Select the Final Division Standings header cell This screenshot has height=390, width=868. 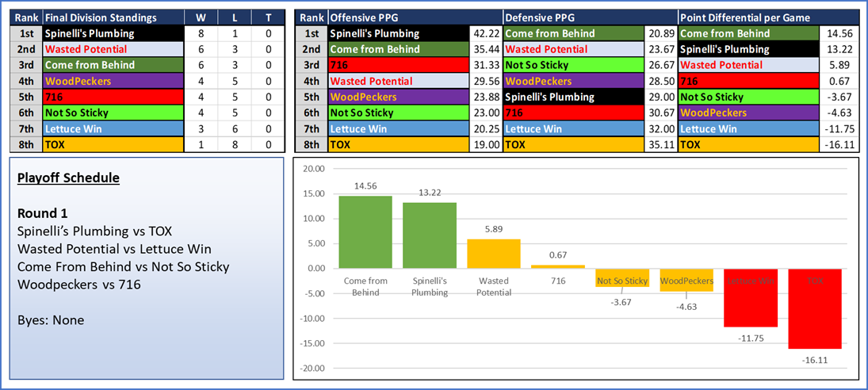click(x=111, y=17)
